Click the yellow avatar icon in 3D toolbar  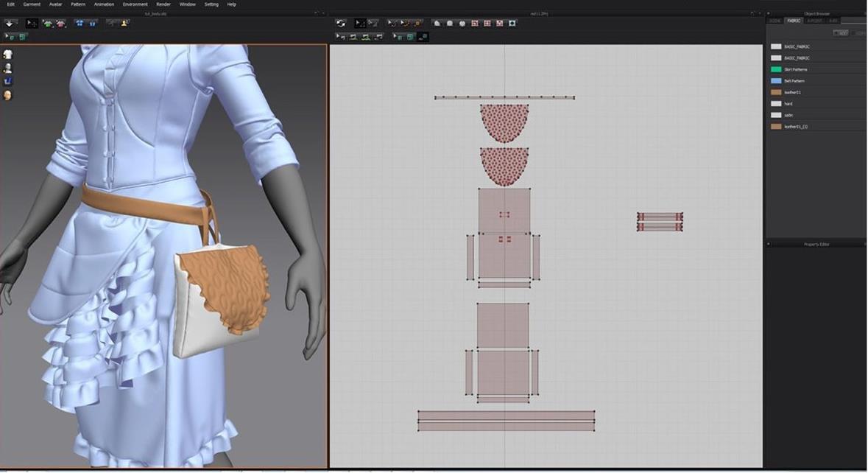(x=124, y=23)
